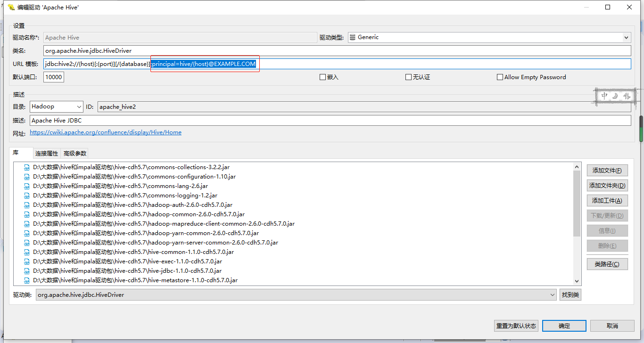Click the 找到类 button

point(570,295)
